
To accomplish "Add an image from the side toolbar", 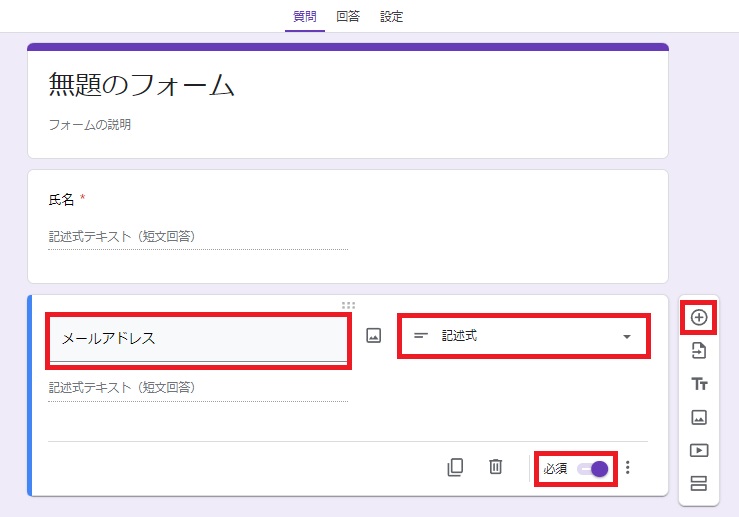I will pyautogui.click(x=698, y=417).
